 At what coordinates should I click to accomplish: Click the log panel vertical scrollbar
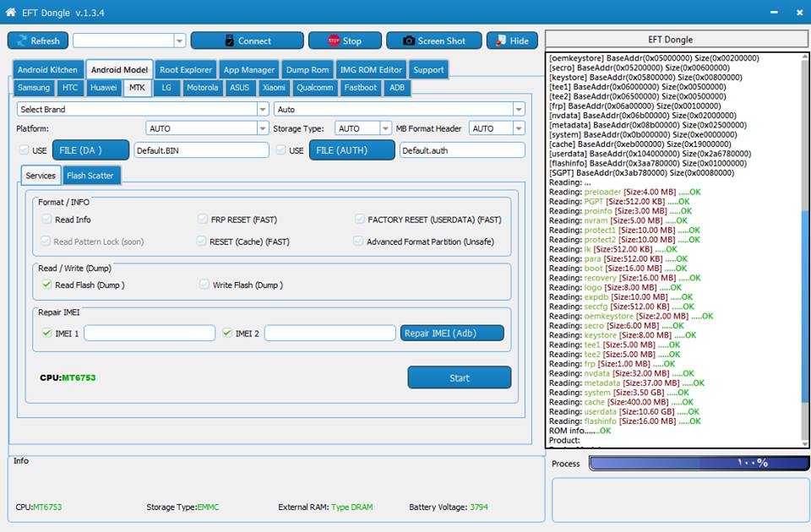pyautogui.click(x=805, y=250)
